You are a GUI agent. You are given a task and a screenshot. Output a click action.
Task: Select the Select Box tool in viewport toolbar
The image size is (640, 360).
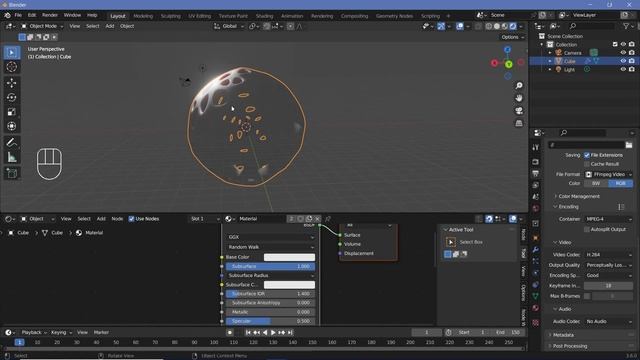click(x=11, y=52)
